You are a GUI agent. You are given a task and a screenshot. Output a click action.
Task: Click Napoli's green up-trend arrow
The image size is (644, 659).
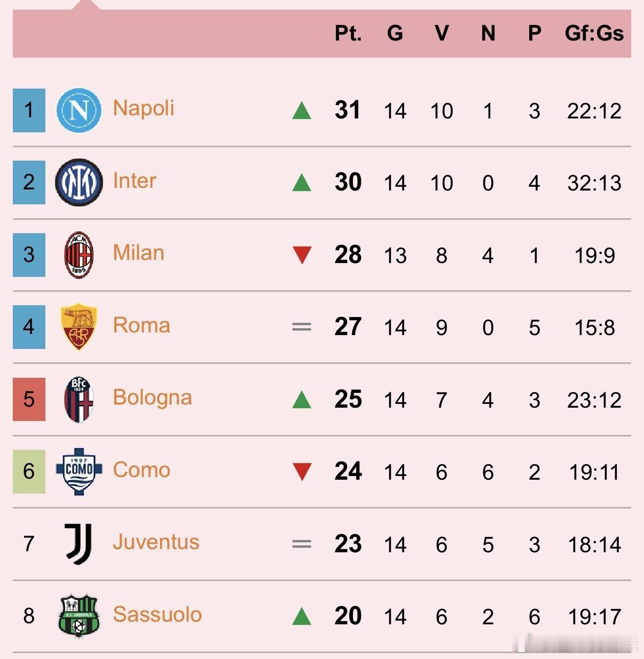point(302,111)
